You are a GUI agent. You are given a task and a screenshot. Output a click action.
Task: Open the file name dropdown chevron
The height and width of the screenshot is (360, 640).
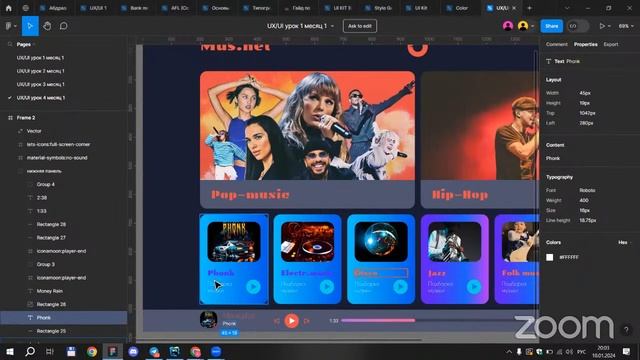pos(332,26)
